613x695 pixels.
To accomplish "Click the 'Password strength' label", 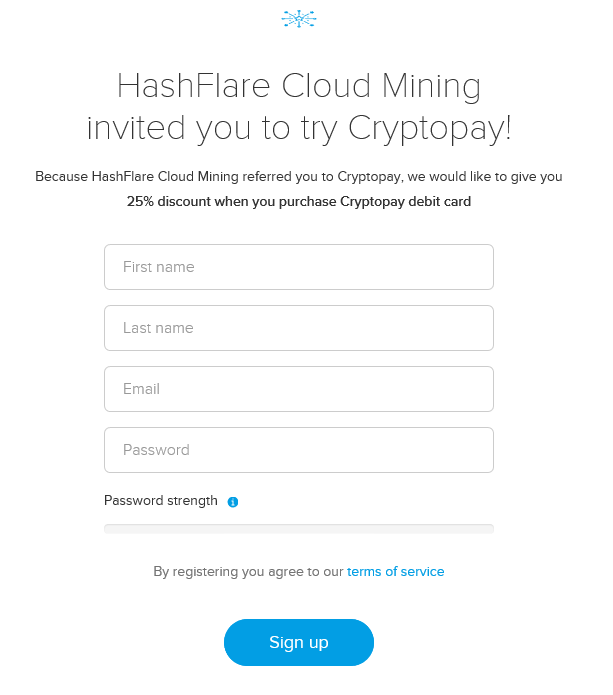I will (x=161, y=501).
